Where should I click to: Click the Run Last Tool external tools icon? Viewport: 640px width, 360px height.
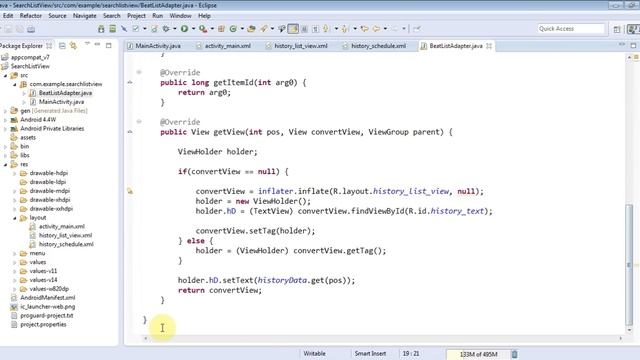[x=203, y=29]
